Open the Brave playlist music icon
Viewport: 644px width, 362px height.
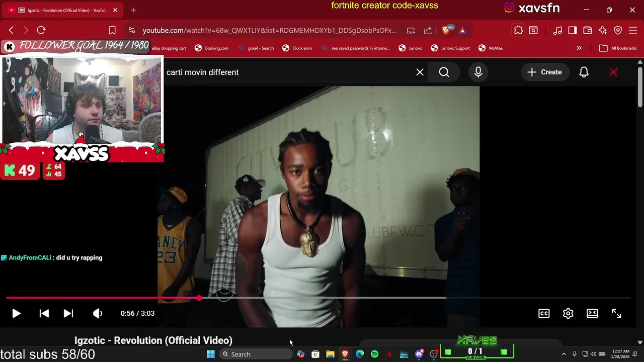557,30
